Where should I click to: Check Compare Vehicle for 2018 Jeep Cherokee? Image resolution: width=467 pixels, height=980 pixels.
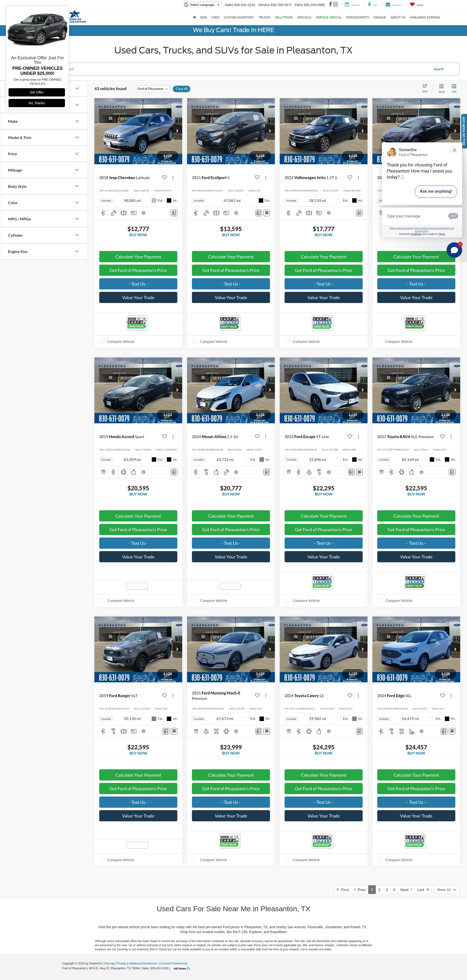pyautogui.click(x=102, y=342)
